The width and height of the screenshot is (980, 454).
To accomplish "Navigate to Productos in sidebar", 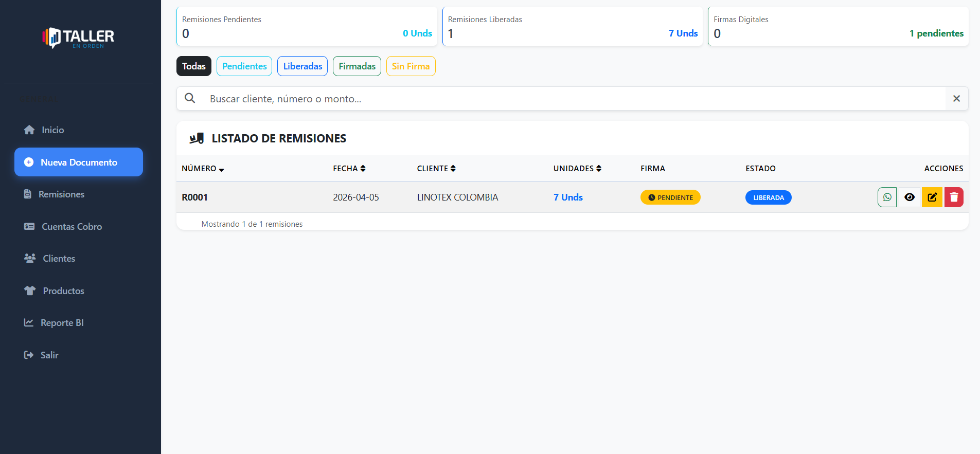I will pyautogui.click(x=63, y=291).
